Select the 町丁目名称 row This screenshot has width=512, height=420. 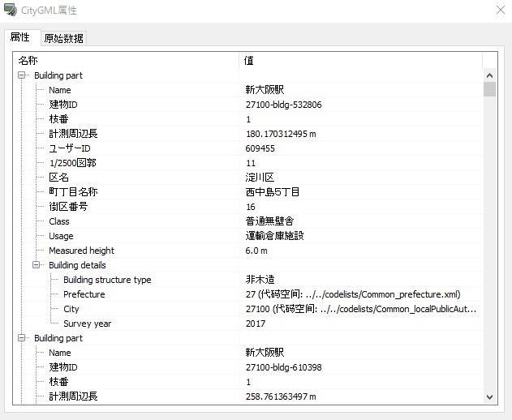click(248, 192)
